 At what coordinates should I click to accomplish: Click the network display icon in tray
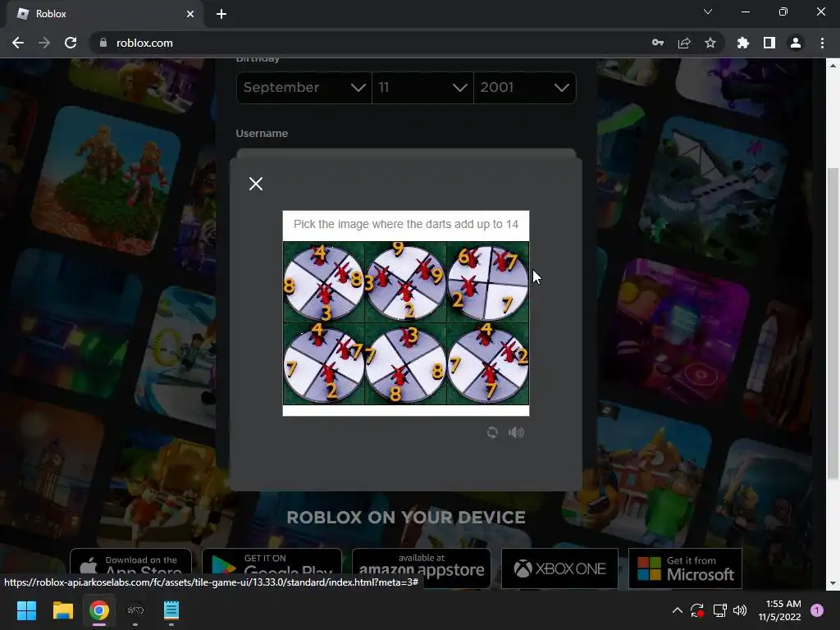click(x=719, y=610)
